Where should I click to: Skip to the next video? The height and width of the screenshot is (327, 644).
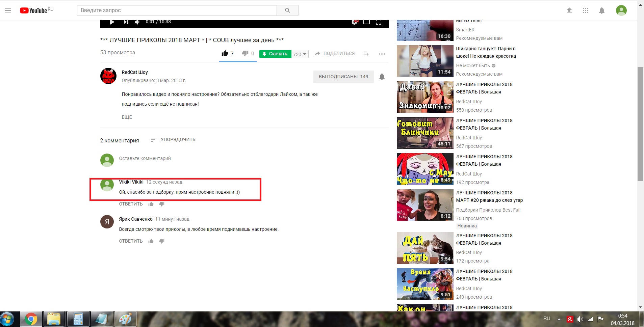126,22
